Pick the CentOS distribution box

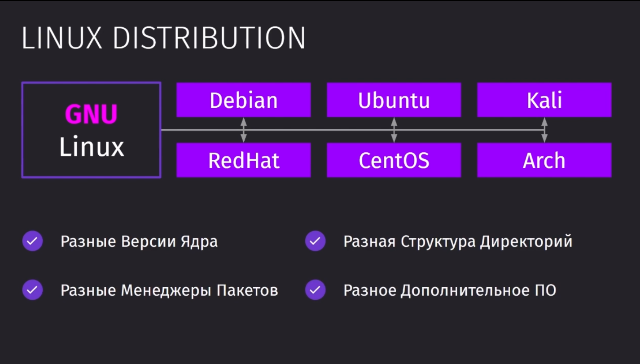click(x=394, y=160)
